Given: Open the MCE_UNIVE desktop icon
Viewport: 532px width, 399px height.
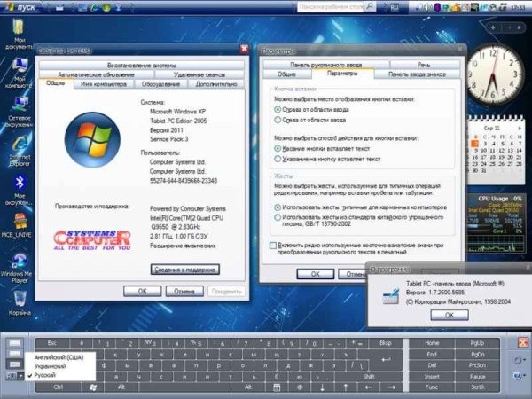Looking at the screenshot, I should (x=17, y=225).
